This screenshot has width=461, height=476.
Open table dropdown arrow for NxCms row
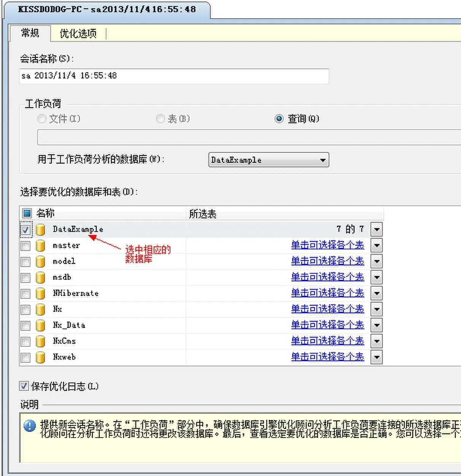[377, 341]
